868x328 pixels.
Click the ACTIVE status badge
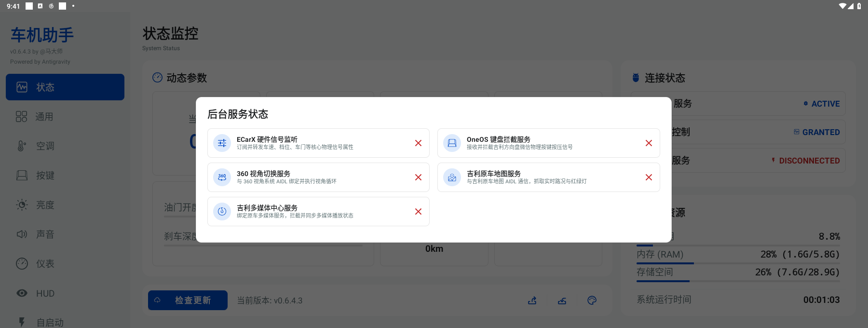(822, 104)
